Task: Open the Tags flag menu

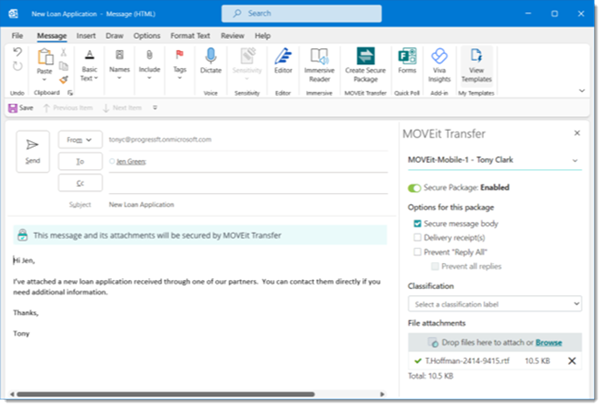Action: 179,64
